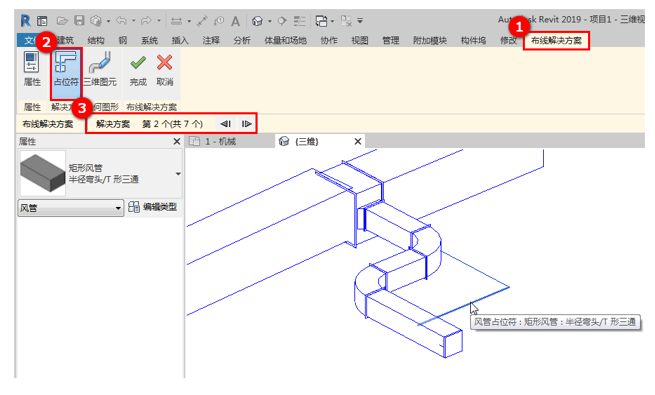Switch to the (三维) 3D view tab

(307, 142)
